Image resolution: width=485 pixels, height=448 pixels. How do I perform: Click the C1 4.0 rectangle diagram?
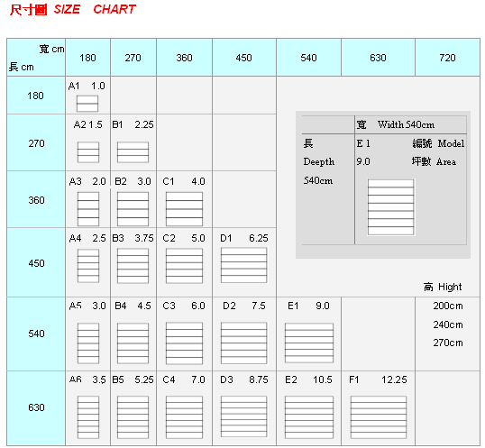pyautogui.click(x=184, y=209)
